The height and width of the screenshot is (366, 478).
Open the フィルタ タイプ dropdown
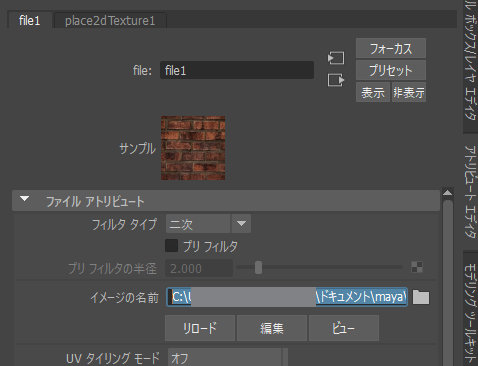pyautogui.click(x=208, y=224)
